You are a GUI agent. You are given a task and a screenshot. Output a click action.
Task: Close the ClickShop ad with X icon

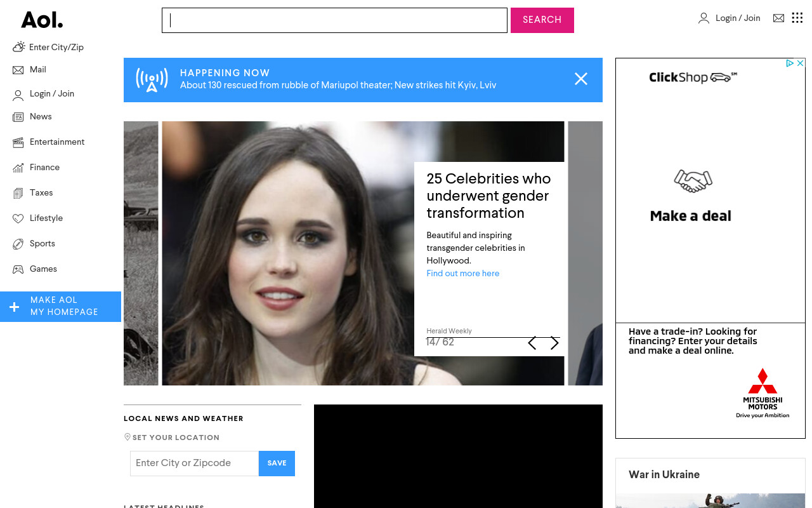click(800, 63)
